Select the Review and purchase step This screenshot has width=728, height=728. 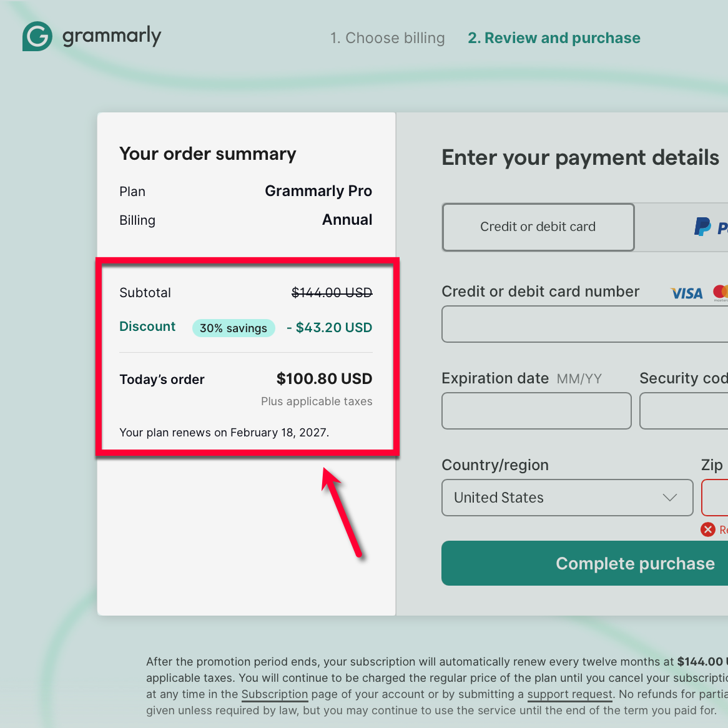tap(554, 38)
